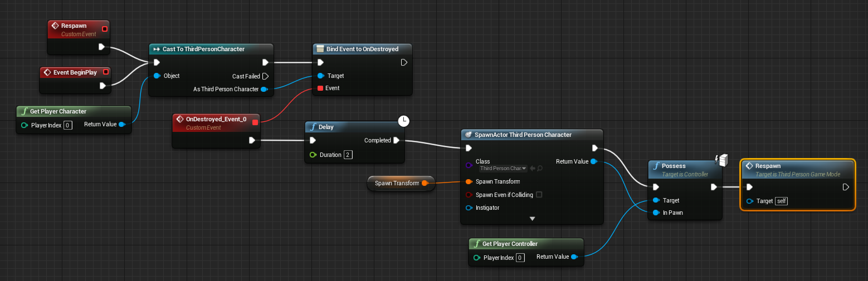Click the Respawn custom event output delegate pin

(105, 28)
